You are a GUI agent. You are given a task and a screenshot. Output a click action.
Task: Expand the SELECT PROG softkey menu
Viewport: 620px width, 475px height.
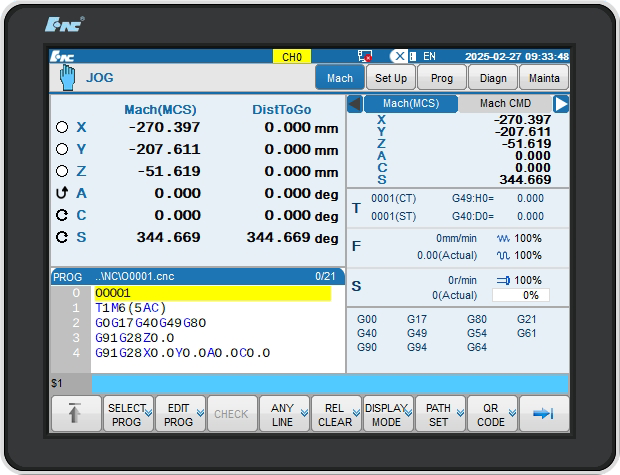128,414
